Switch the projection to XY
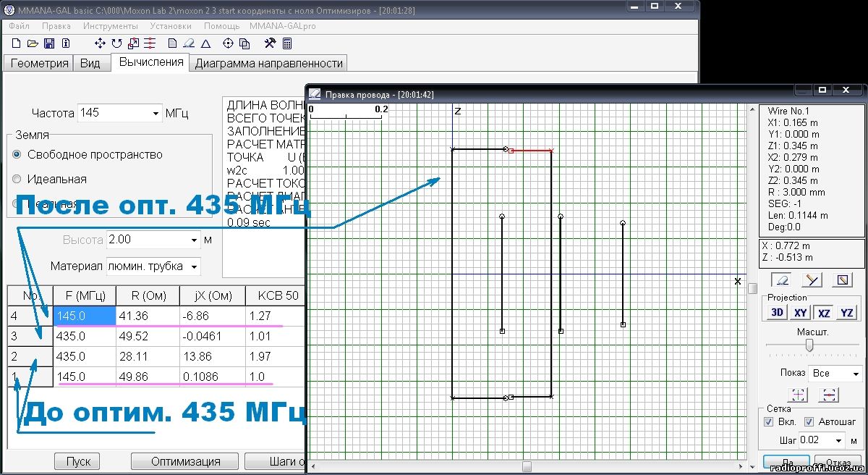Image resolution: width=868 pixels, height=475 pixels. pos(801,312)
